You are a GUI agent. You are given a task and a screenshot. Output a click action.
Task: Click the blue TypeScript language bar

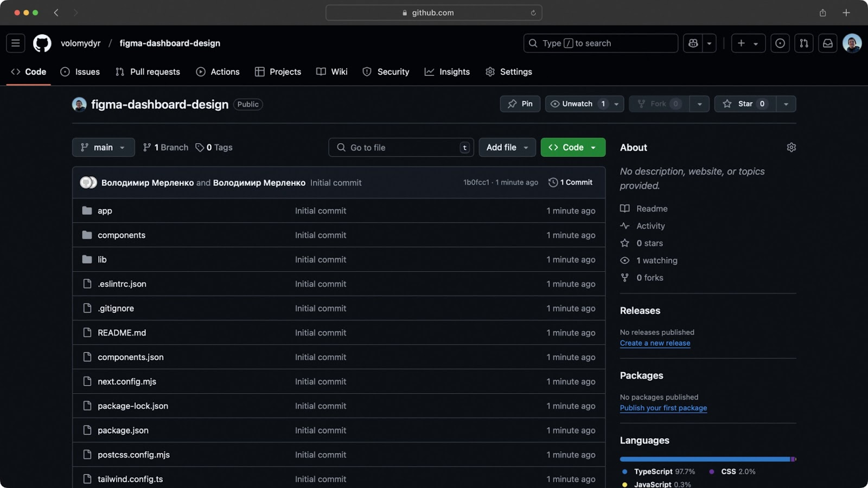[704, 459]
